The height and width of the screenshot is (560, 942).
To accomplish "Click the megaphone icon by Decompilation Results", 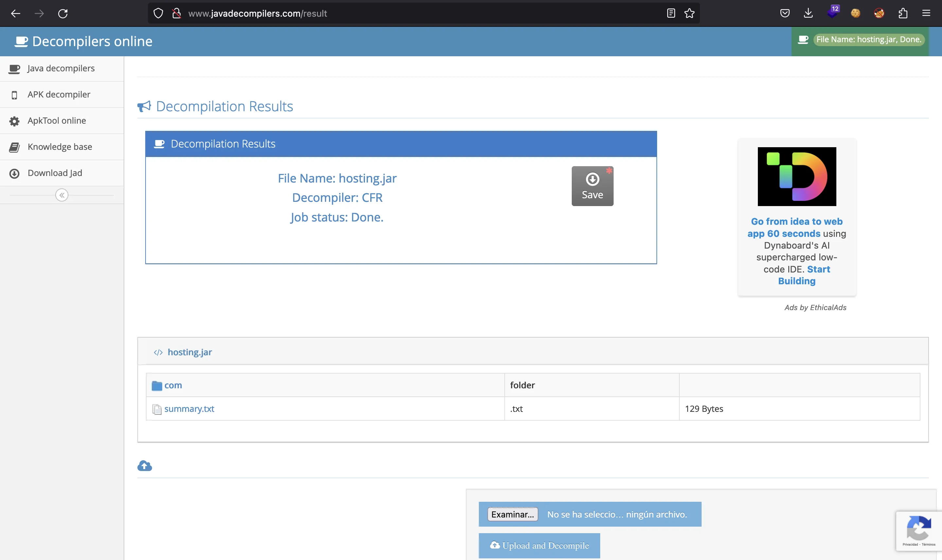I will (x=144, y=106).
